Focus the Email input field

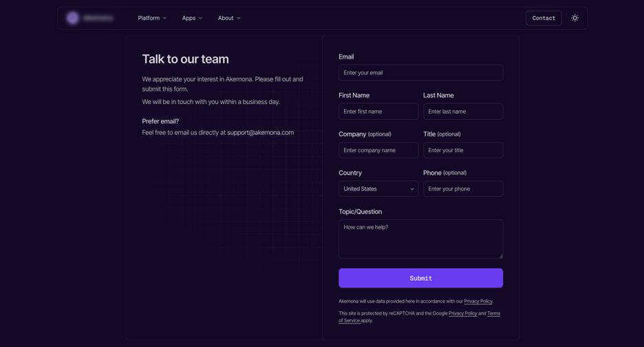(420, 73)
